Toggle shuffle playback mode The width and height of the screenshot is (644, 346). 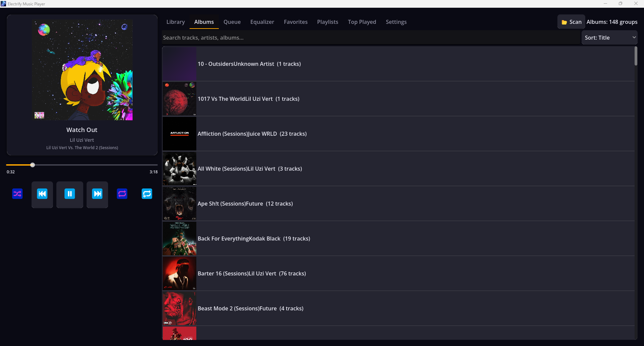point(17,194)
